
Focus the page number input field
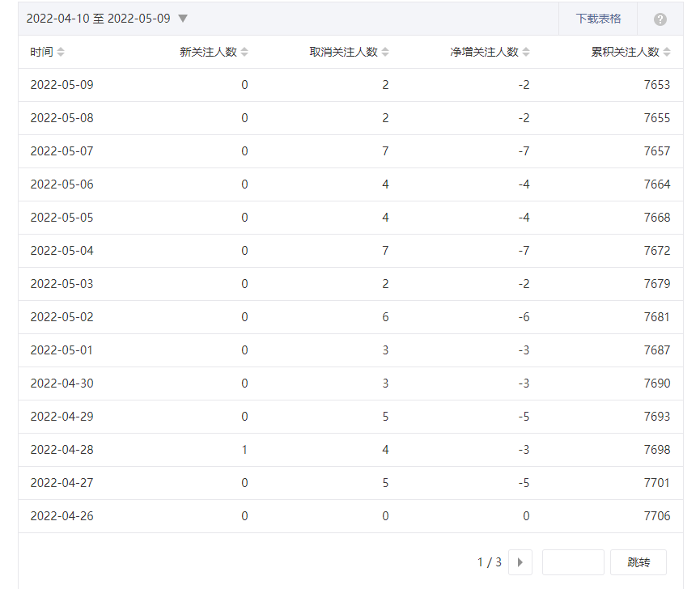click(x=573, y=562)
